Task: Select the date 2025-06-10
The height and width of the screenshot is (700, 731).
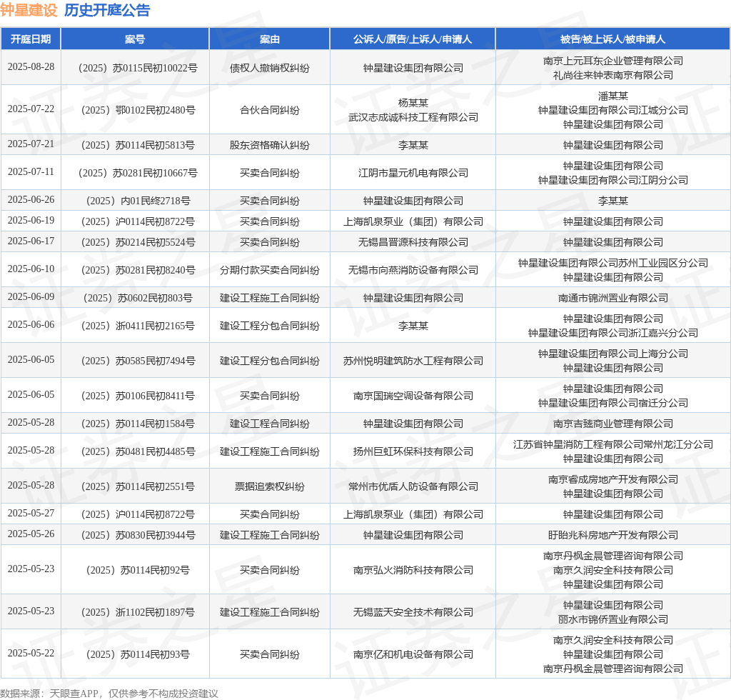Action: coord(31,269)
